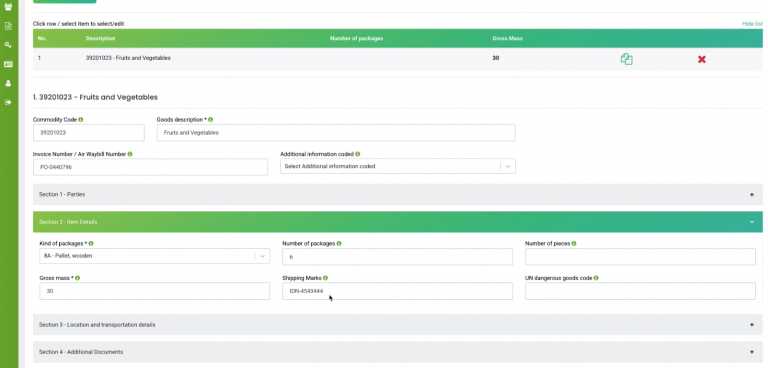This screenshot has height=368, width=768.
Task: Click the single user profile sidebar icon
Action: click(x=8, y=83)
